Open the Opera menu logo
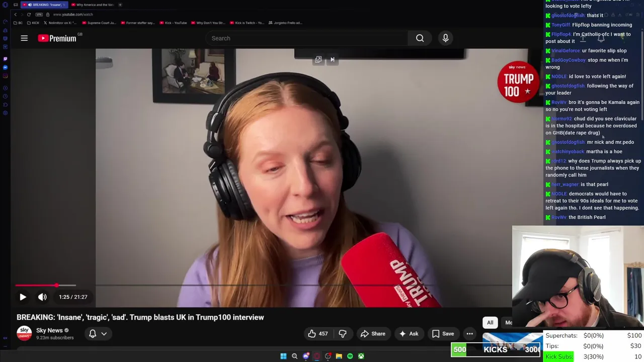Image resolution: width=644 pixels, height=362 pixels. pyautogui.click(x=6, y=5)
